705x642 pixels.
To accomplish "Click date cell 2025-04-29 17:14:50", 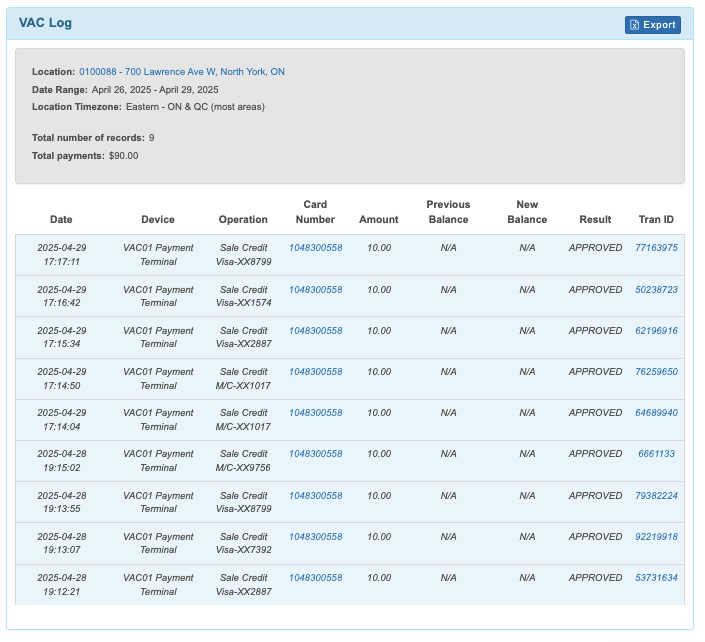I will 62,379.
